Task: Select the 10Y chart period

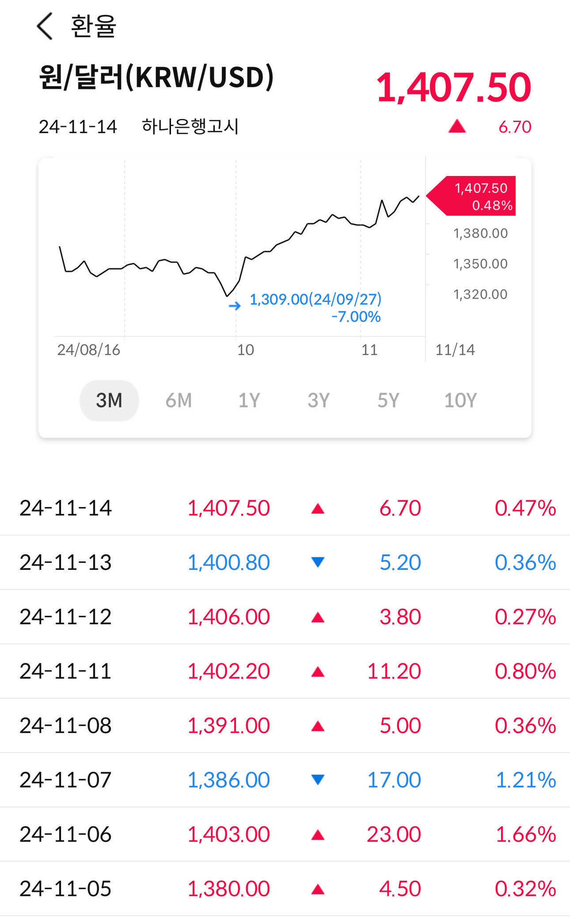Action: [460, 400]
